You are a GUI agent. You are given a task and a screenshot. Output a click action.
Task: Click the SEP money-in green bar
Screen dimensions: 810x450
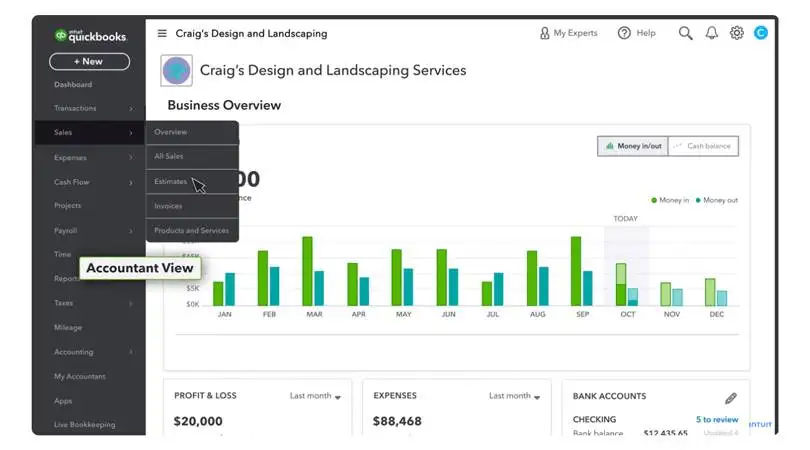coord(576,271)
